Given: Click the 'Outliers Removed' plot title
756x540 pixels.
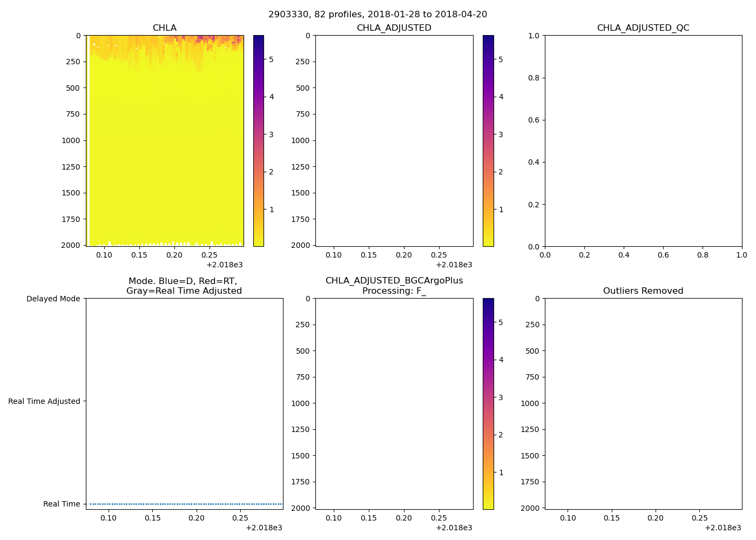Looking at the screenshot, I should coord(643,291).
